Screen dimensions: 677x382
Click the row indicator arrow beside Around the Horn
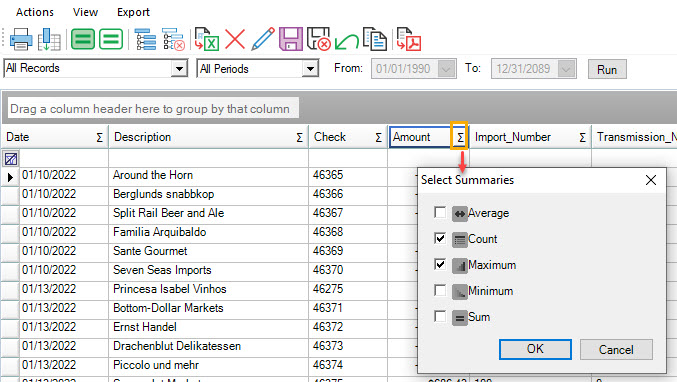tap(10, 177)
